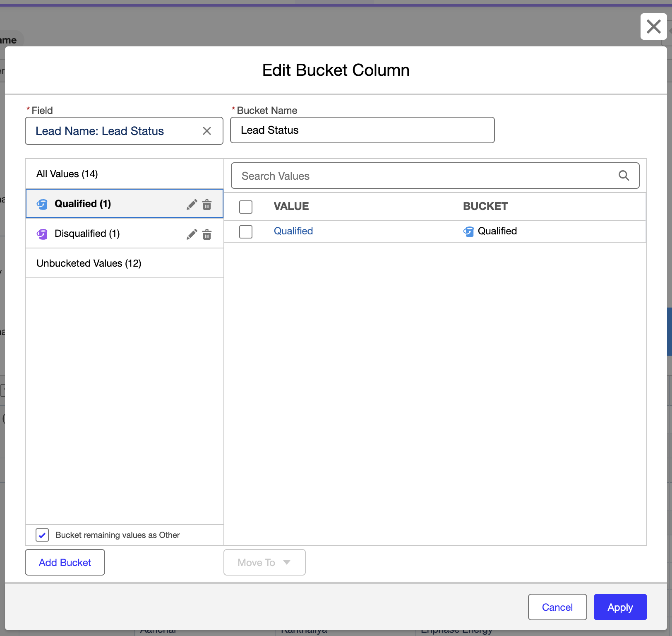Image resolution: width=672 pixels, height=636 pixels.
Task: Clear the Lead Name: Lead Status field
Action: click(207, 131)
